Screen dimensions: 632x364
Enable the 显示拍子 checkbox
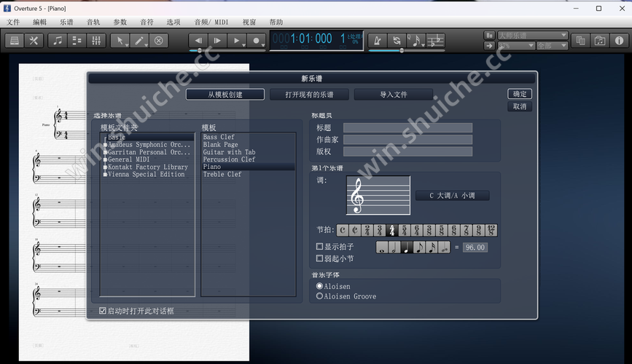click(319, 247)
